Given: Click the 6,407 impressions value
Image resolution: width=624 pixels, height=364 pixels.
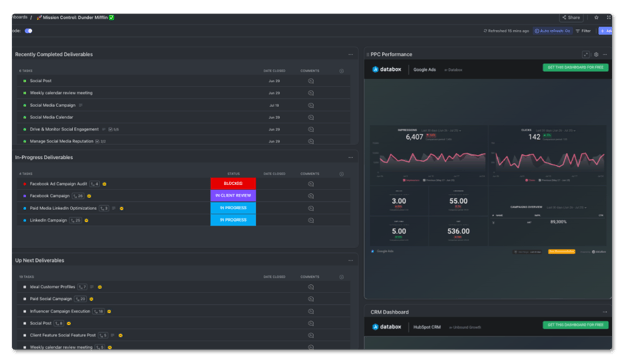Looking at the screenshot, I should click(x=414, y=137).
